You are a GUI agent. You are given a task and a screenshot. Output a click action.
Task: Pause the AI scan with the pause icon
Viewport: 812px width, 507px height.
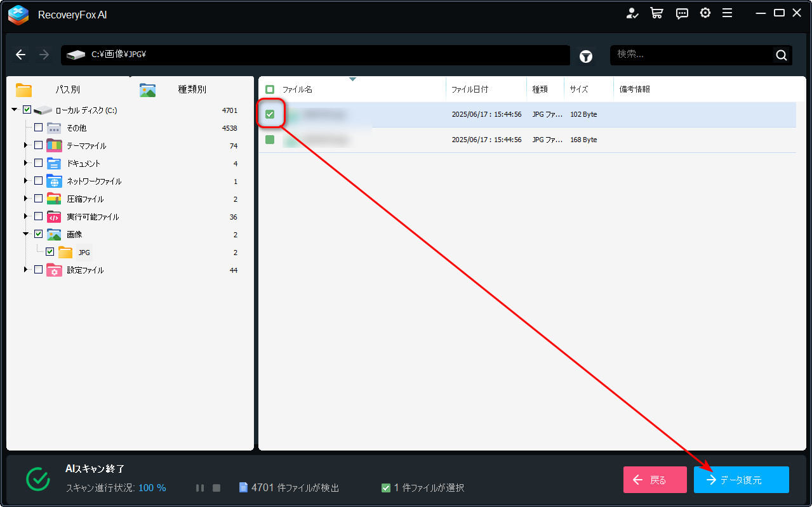pyautogui.click(x=200, y=487)
